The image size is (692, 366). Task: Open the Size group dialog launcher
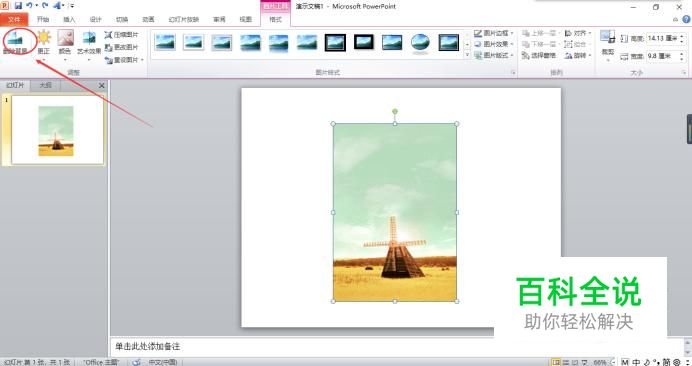click(x=684, y=72)
